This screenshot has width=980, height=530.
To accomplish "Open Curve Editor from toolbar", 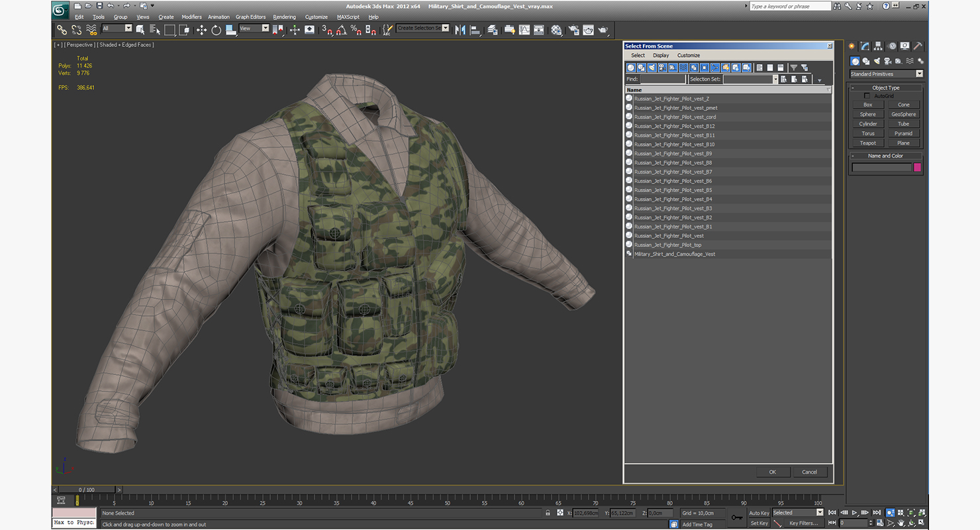I will click(x=524, y=30).
